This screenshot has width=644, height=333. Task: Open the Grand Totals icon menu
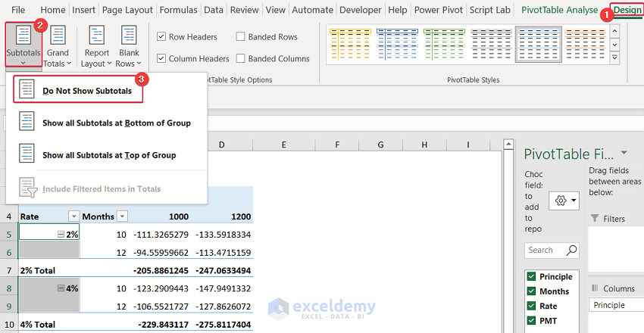pos(57,44)
